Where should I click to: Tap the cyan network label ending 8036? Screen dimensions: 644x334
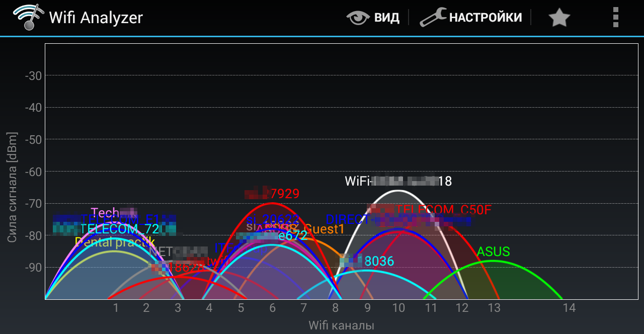point(379,261)
